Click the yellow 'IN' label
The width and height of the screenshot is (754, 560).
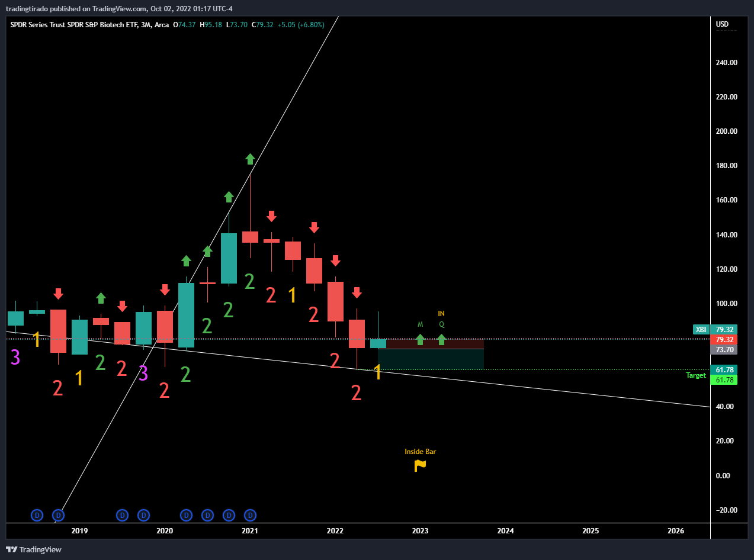pyautogui.click(x=441, y=314)
